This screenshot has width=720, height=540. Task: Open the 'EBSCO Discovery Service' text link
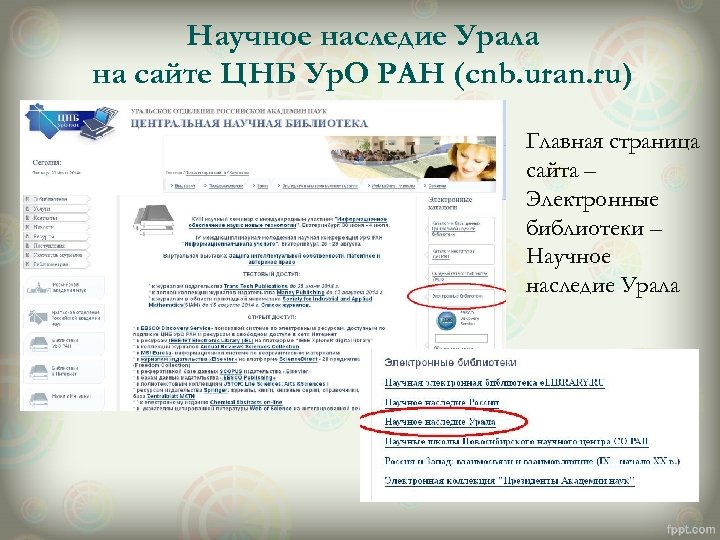pos(173,328)
